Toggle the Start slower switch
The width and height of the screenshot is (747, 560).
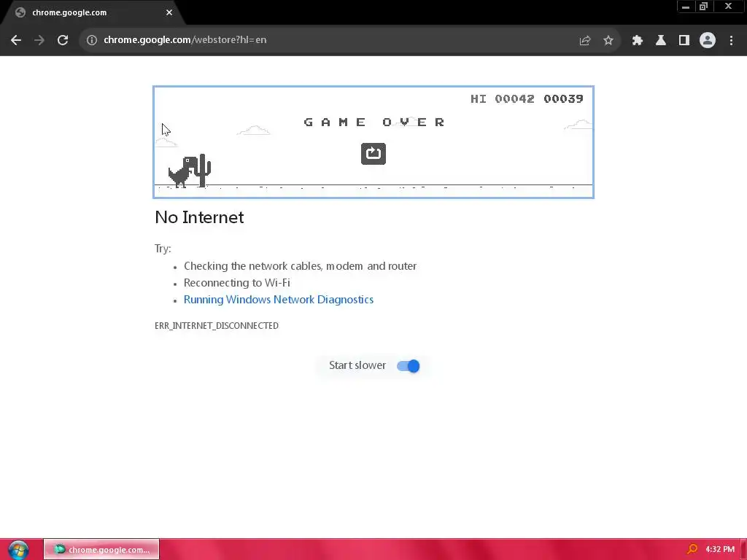[x=409, y=366]
